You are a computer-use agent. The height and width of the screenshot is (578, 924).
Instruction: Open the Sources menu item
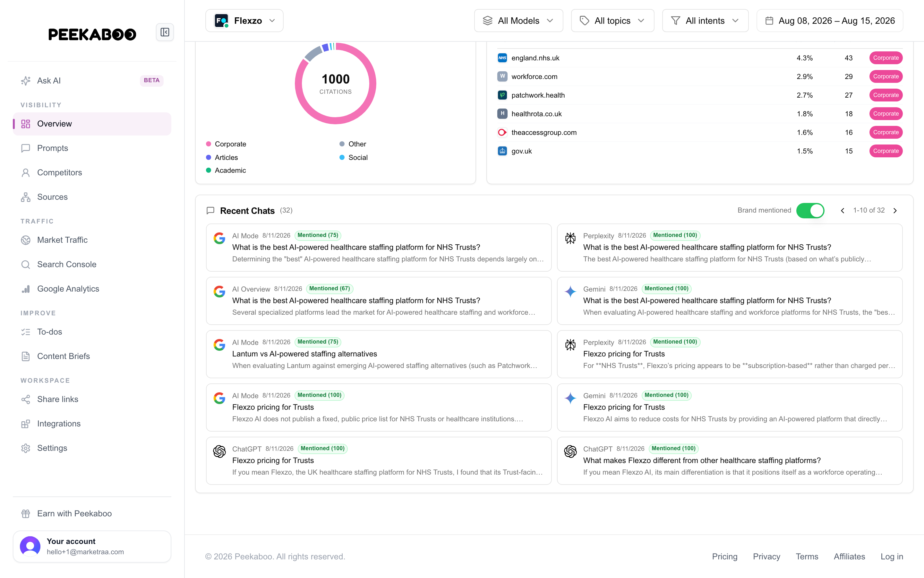[x=92, y=197]
